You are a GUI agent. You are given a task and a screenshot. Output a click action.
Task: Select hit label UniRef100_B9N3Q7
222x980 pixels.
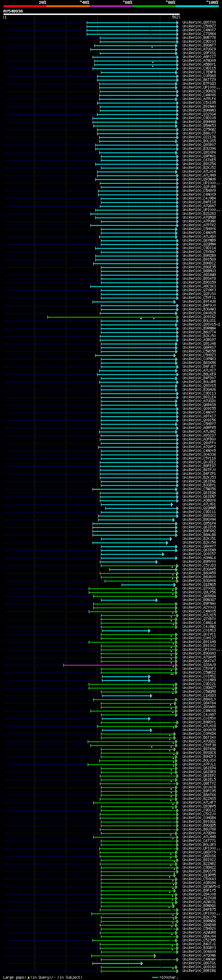[199, 600]
